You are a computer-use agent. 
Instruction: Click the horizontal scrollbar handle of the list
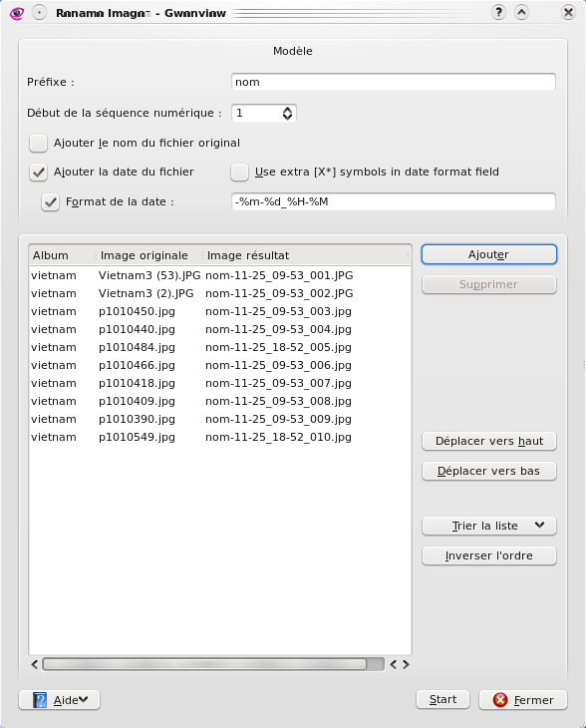(x=204, y=664)
